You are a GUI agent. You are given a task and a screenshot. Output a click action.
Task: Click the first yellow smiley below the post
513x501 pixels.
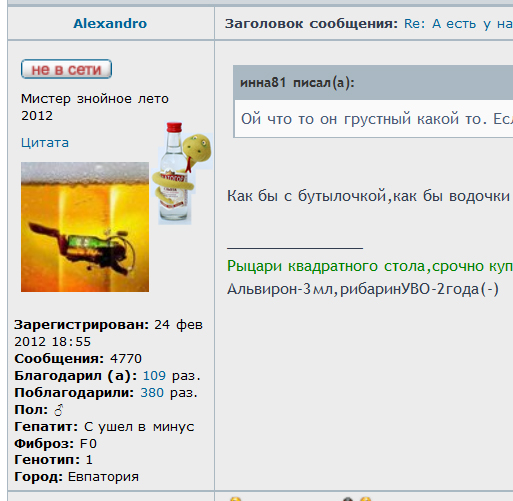(235, 499)
